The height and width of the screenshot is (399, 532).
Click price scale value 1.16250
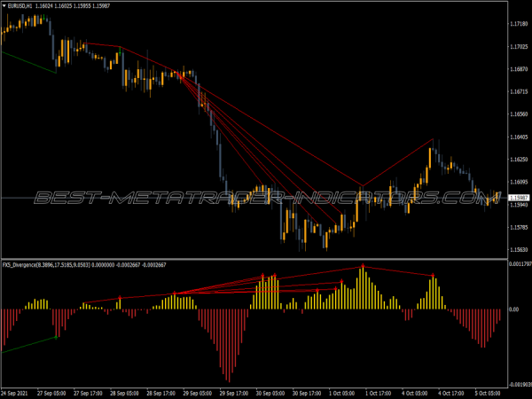coord(519,159)
